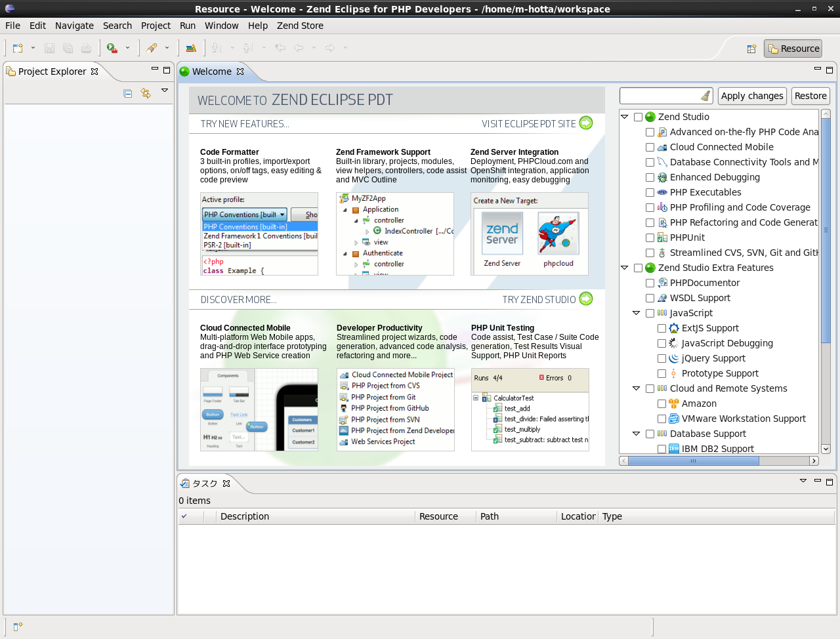Open the Tasks view menu triangle
The width and height of the screenshot is (840, 639).
803,481
